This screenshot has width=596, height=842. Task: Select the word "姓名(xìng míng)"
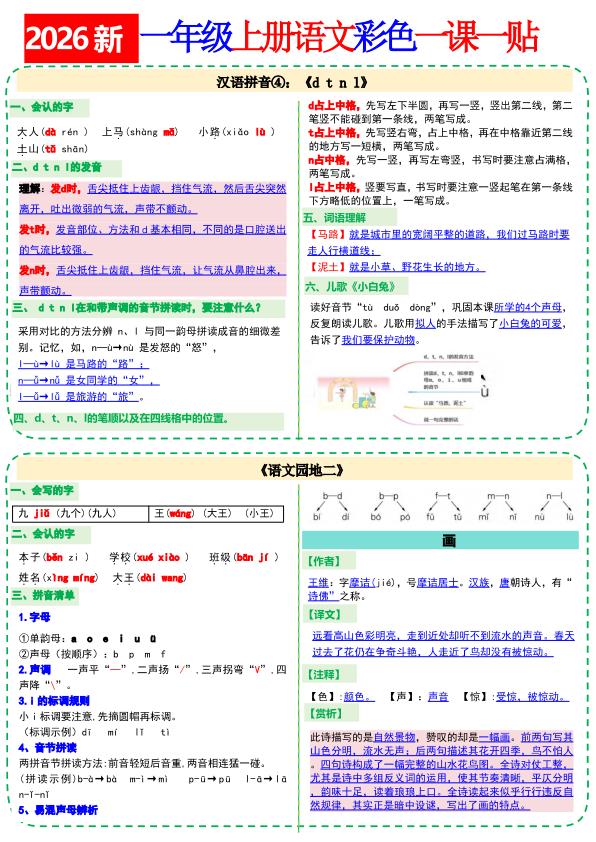pyautogui.click(x=59, y=578)
